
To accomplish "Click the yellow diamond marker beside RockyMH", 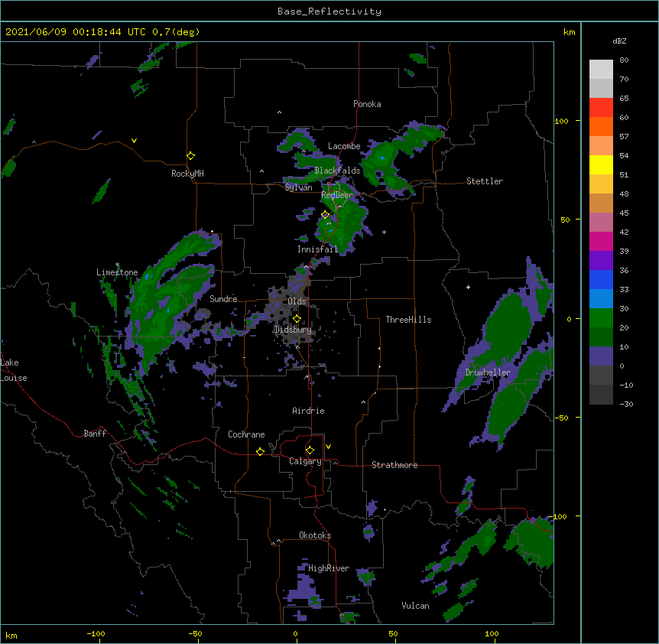I will (190, 156).
